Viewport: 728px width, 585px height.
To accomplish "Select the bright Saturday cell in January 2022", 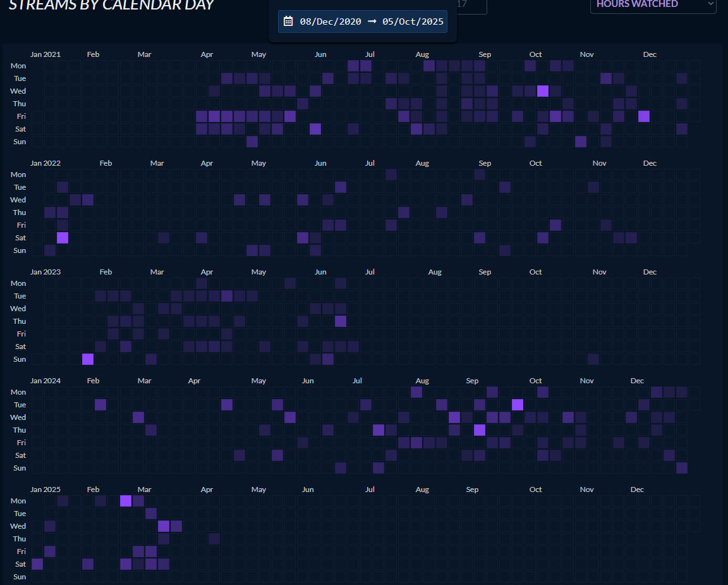I will tap(63, 237).
